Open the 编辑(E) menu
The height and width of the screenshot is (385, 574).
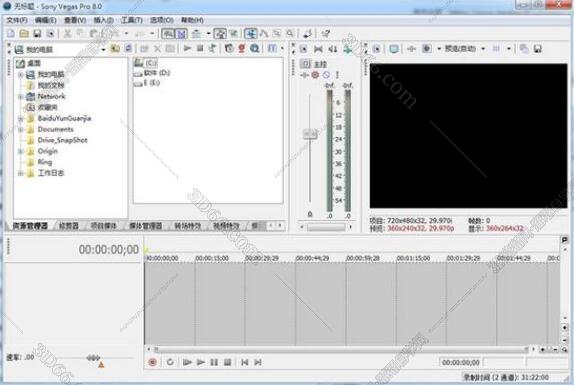point(46,20)
